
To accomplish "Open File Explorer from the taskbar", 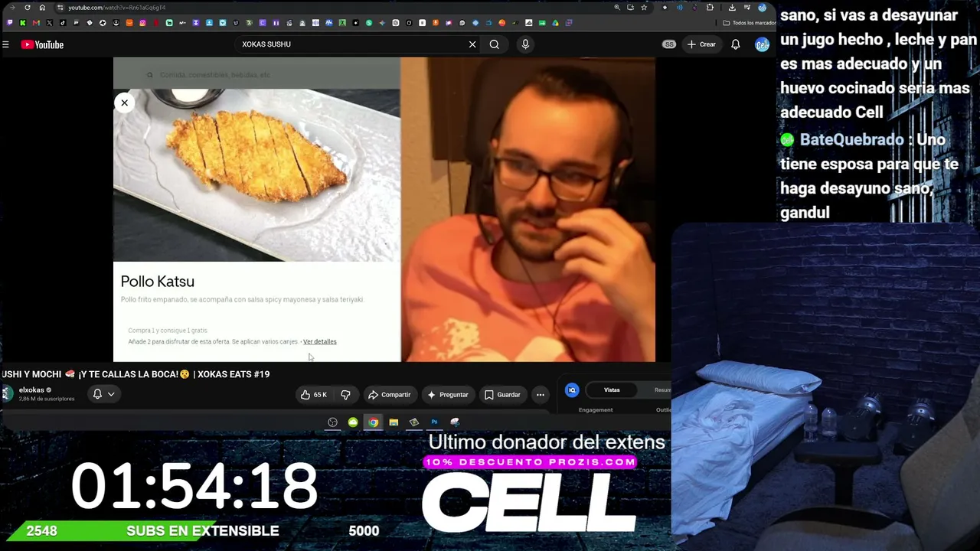I will [394, 422].
